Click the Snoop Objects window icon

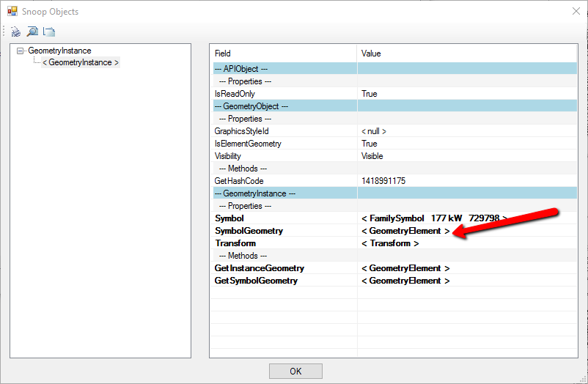pos(12,12)
